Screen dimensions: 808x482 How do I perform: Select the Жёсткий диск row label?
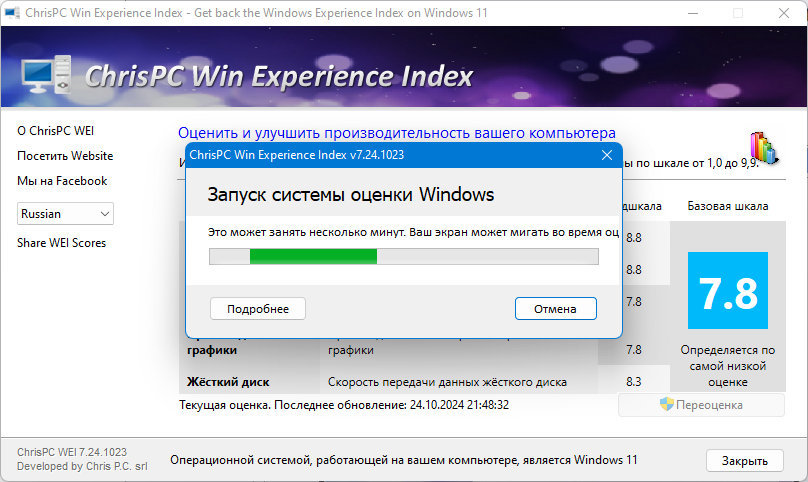(x=228, y=382)
